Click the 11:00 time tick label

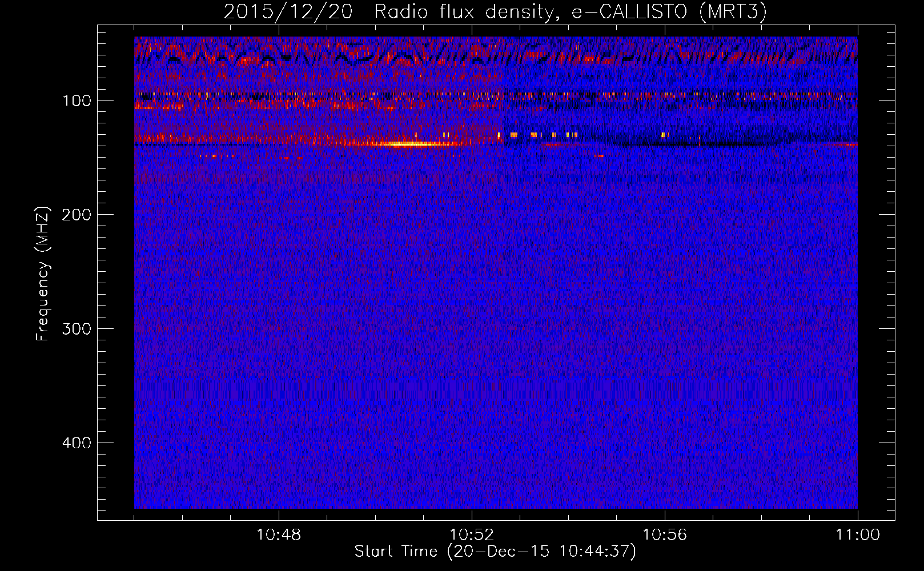(x=858, y=535)
